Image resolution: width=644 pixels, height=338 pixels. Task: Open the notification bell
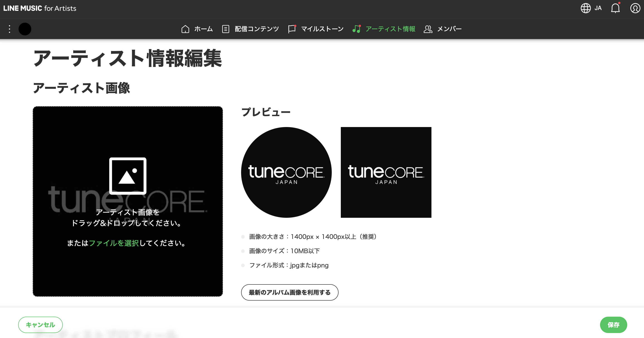pos(615,8)
